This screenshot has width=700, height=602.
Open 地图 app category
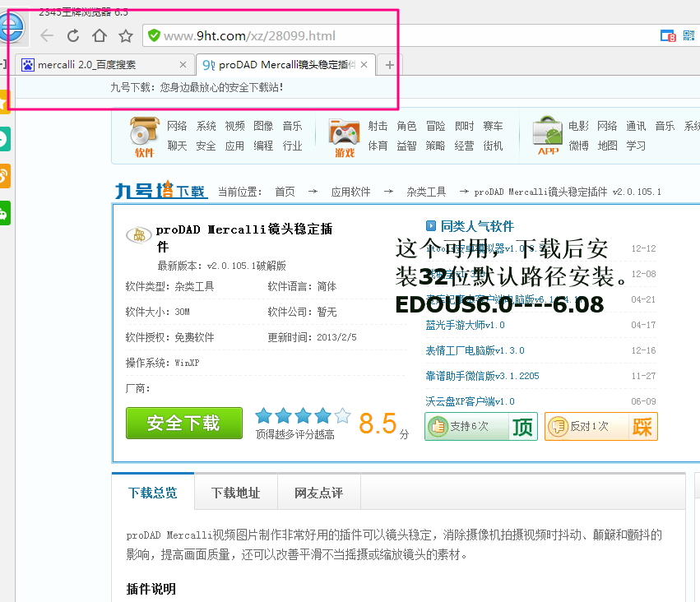click(607, 146)
